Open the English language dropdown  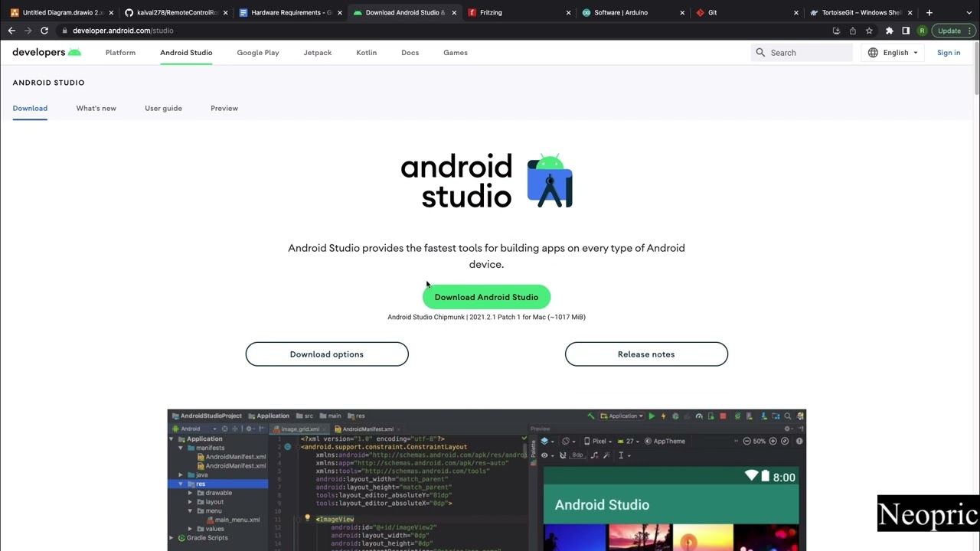[x=893, y=53]
